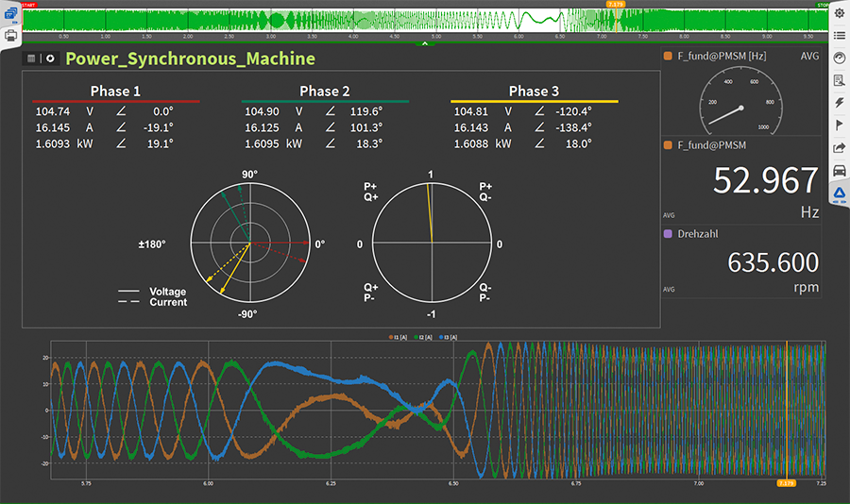Toggle the I1 [A] legend entry
The image size is (850, 504).
tap(398, 336)
